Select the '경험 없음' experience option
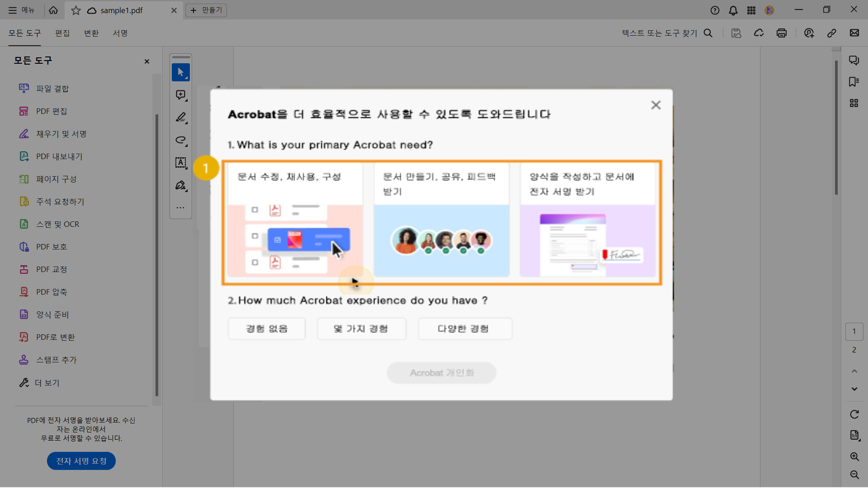The image size is (868, 488). click(x=266, y=328)
